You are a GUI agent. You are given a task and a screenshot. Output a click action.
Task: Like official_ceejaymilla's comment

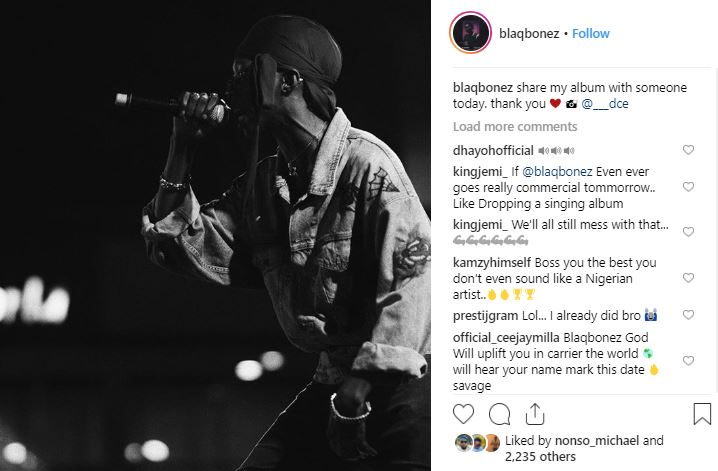(688, 360)
